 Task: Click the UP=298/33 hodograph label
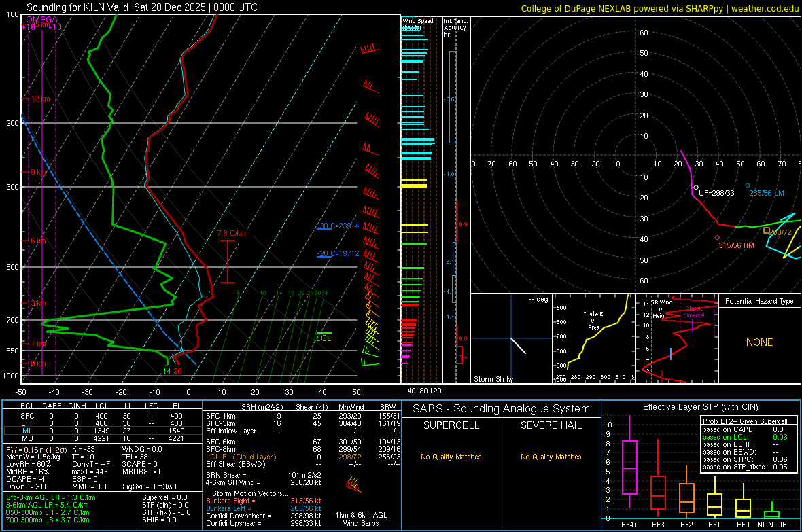point(716,193)
